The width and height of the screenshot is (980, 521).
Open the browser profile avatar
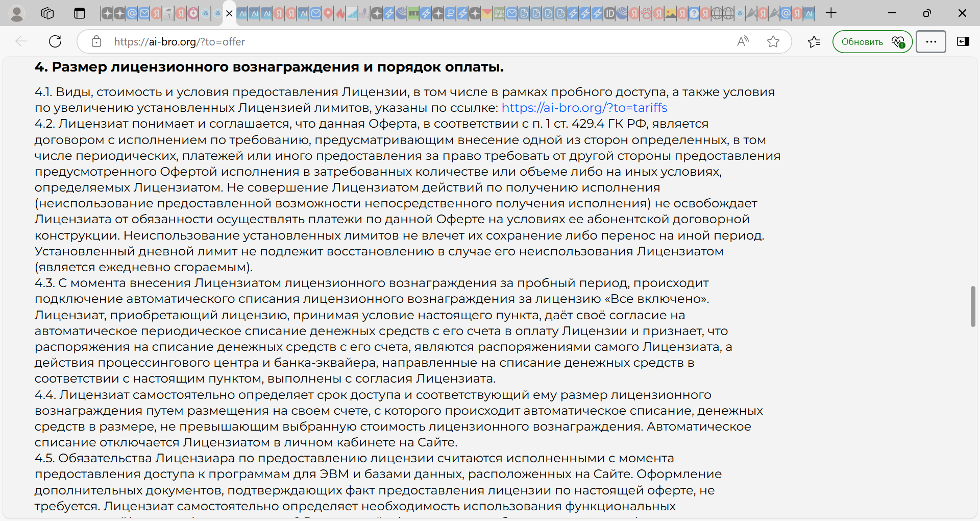[x=17, y=13]
